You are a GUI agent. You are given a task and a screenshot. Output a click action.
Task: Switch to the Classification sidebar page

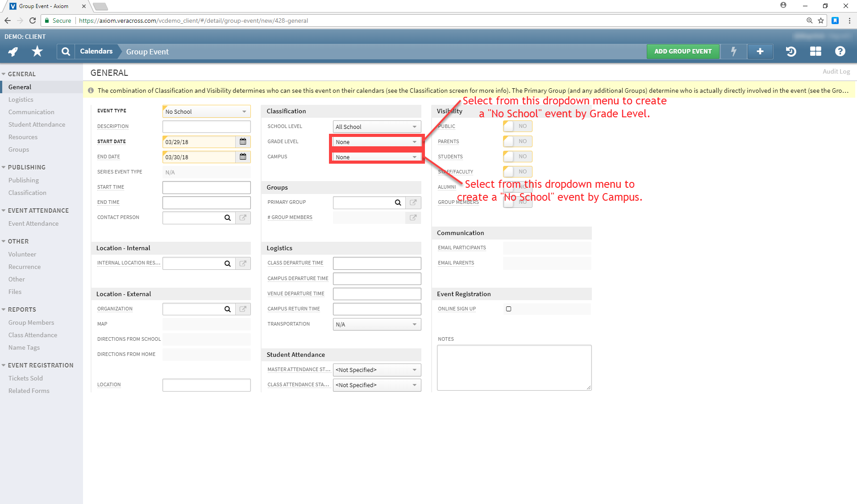pos(27,193)
